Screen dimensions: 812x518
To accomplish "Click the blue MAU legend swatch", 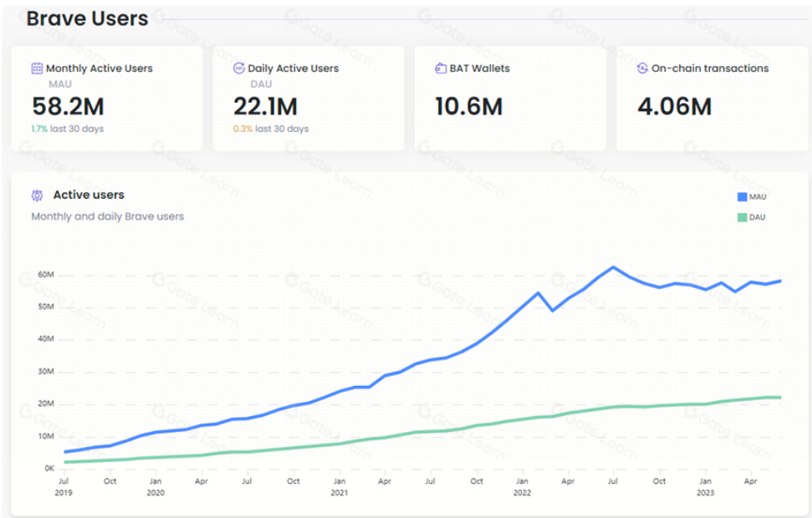I will (741, 197).
